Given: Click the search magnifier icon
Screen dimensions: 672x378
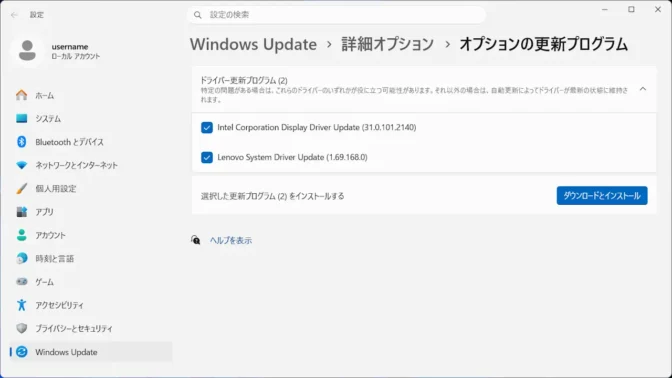Looking at the screenshot, I should pos(198,15).
